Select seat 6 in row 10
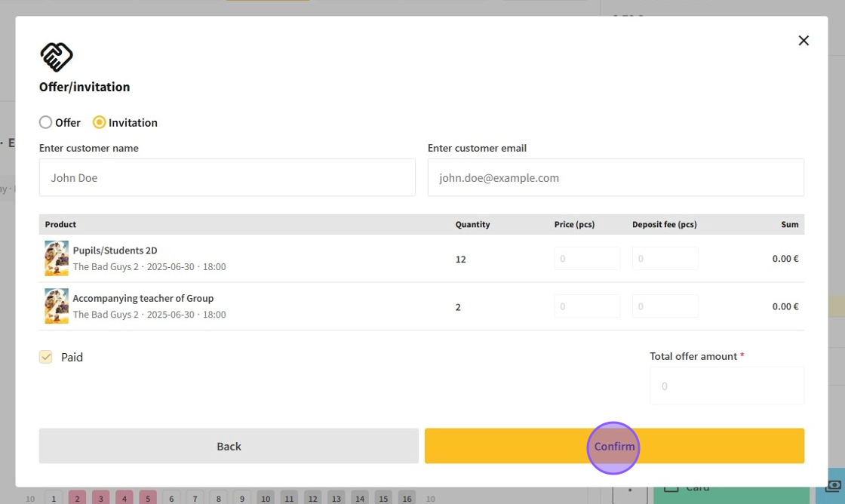 (171, 498)
